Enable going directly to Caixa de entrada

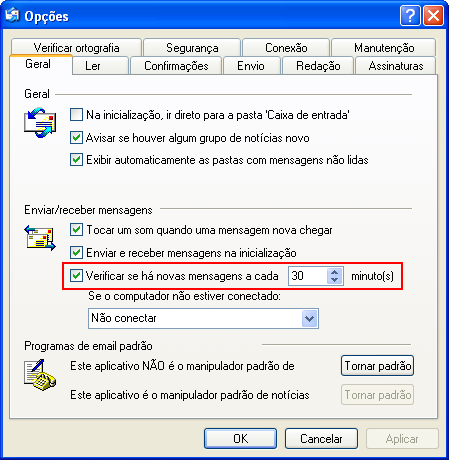tap(76, 115)
